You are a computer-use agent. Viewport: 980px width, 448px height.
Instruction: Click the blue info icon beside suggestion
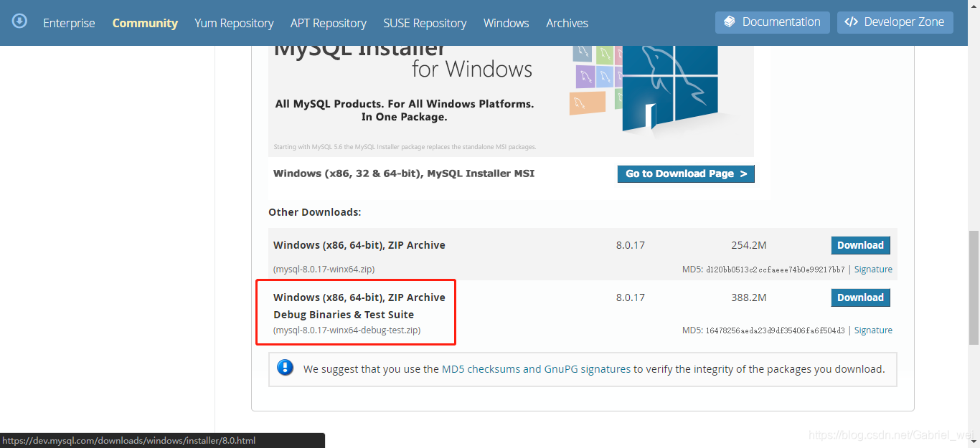click(286, 368)
